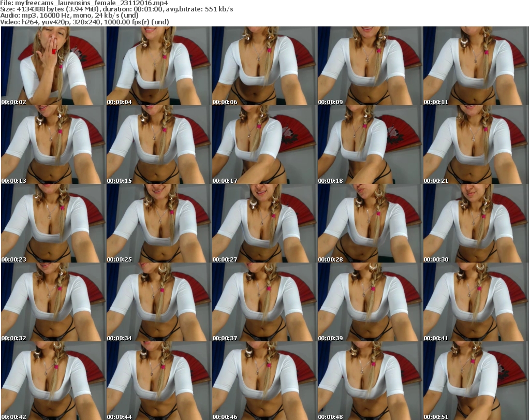Select the thumbnail stamped 00:00:06
The width and height of the screenshot is (530, 420).
[x=264, y=66]
